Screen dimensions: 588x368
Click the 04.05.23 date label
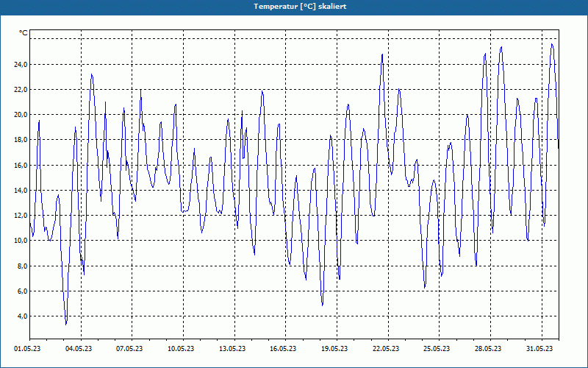click(79, 349)
